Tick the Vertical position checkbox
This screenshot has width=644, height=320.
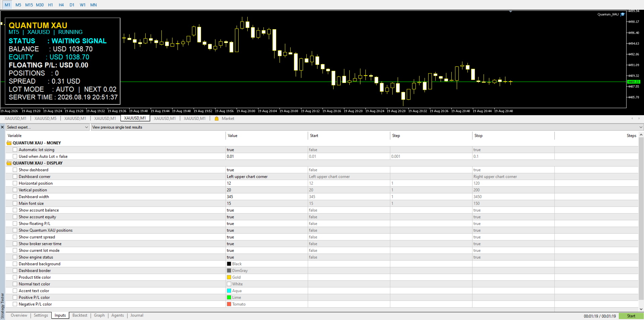click(x=15, y=190)
